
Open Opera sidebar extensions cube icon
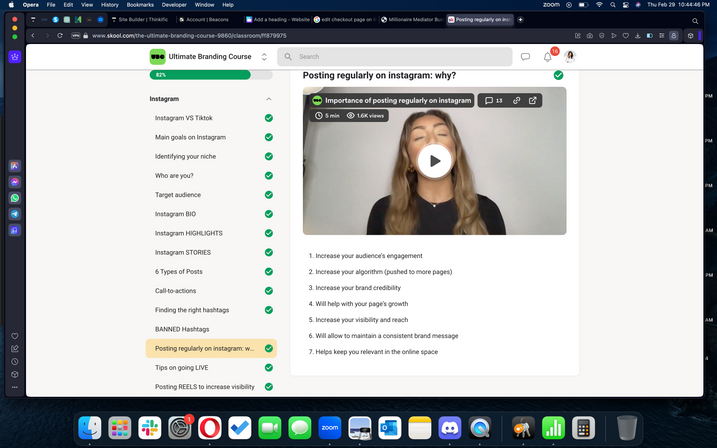coord(15,374)
